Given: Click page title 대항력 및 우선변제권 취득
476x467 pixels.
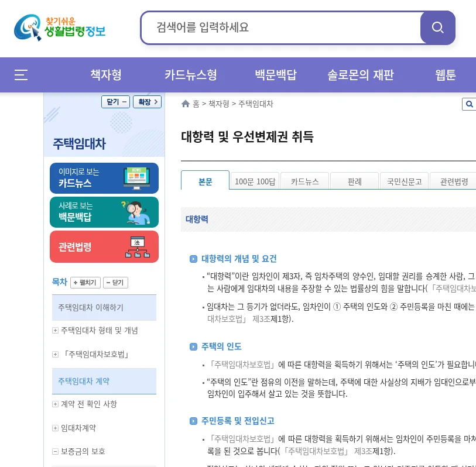Looking at the screenshot, I should (247, 136).
